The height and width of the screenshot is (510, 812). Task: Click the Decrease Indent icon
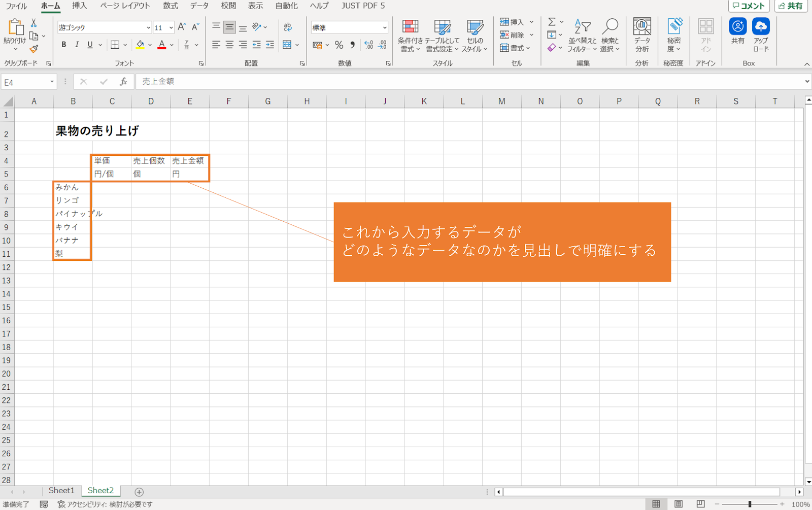coord(256,45)
